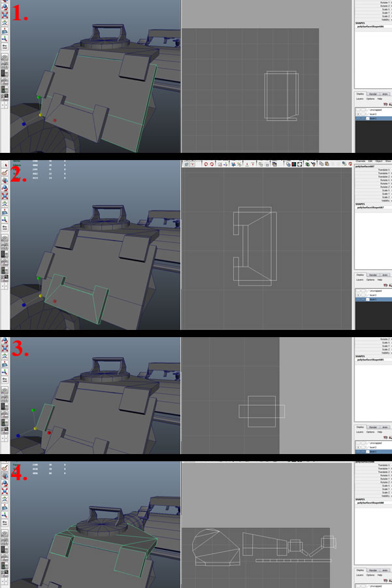Activate the Rotate tool in screenshot 3 toolbox
392x588 pixels.
click(6, 341)
